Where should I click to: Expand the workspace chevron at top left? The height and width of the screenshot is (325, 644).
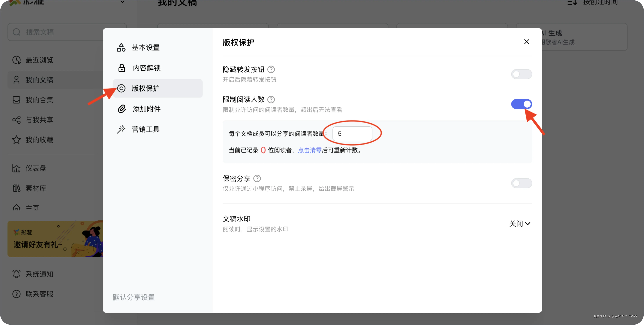(122, 2)
